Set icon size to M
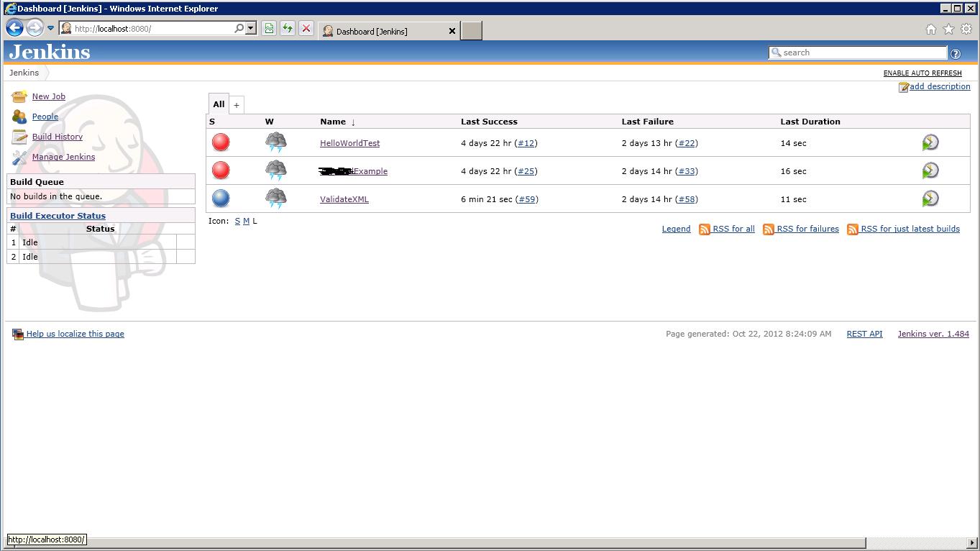This screenshot has width=980, height=551. (246, 221)
